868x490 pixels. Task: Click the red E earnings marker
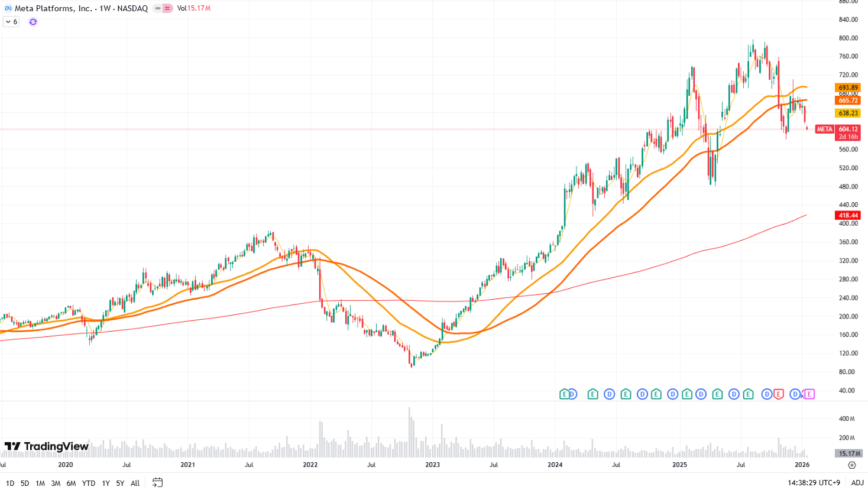click(779, 394)
